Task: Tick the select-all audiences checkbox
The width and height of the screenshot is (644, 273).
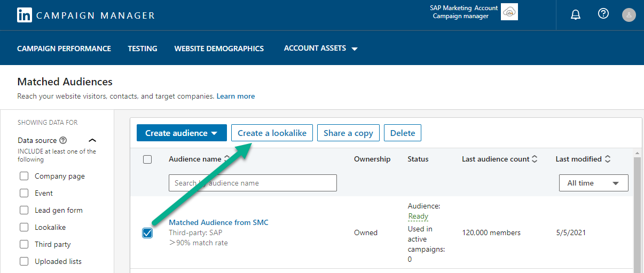Action: (x=147, y=159)
